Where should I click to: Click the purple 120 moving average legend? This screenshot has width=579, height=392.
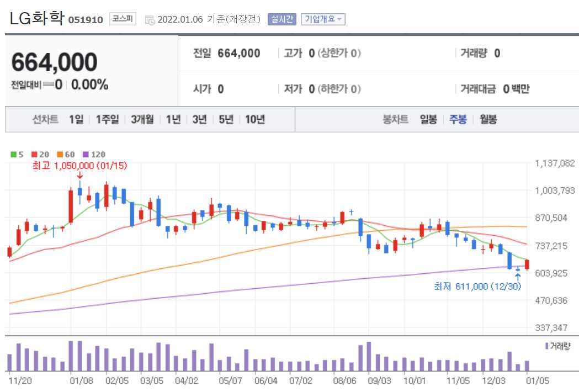point(94,155)
